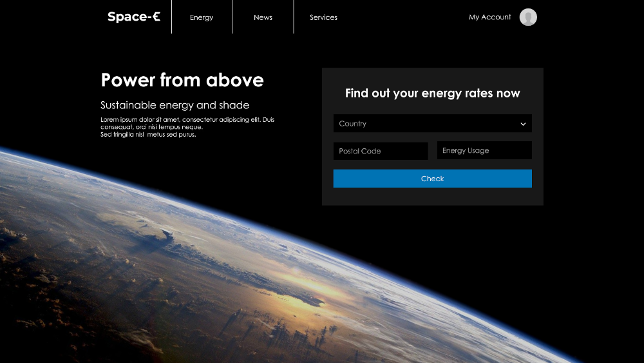Image resolution: width=644 pixels, height=363 pixels.
Task: Click the Space-€ logo
Action: [133, 17]
